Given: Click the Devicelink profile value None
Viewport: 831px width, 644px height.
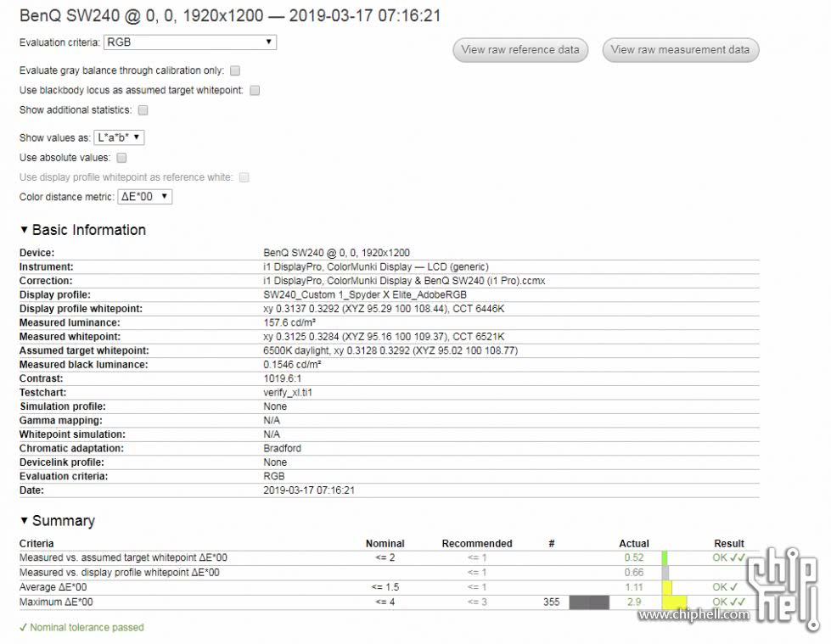Looking at the screenshot, I should point(275,462).
